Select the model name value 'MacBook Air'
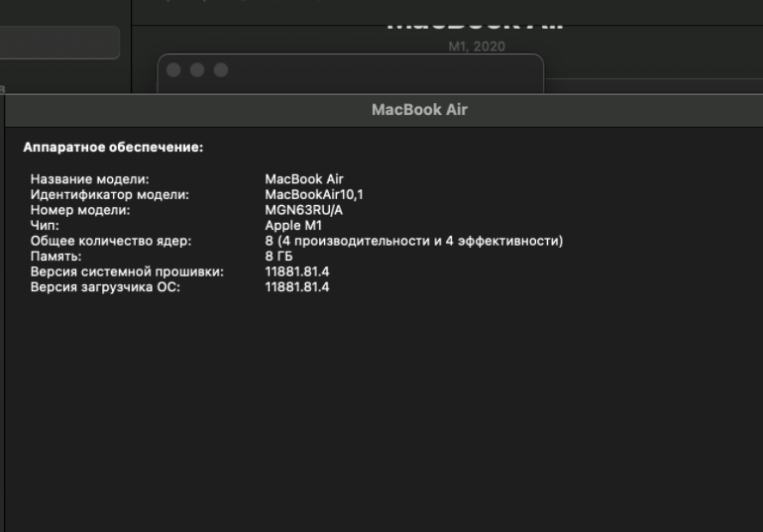The height and width of the screenshot is (532, 763). click(304, 179)
